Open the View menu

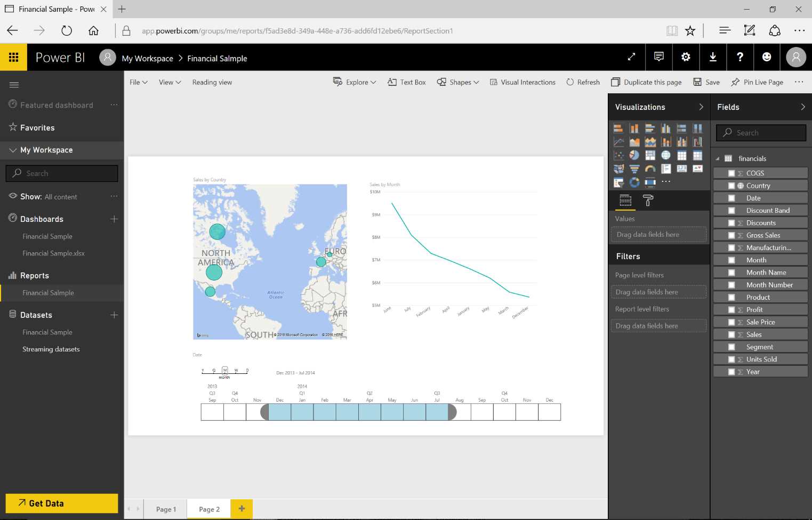point(169,82)
